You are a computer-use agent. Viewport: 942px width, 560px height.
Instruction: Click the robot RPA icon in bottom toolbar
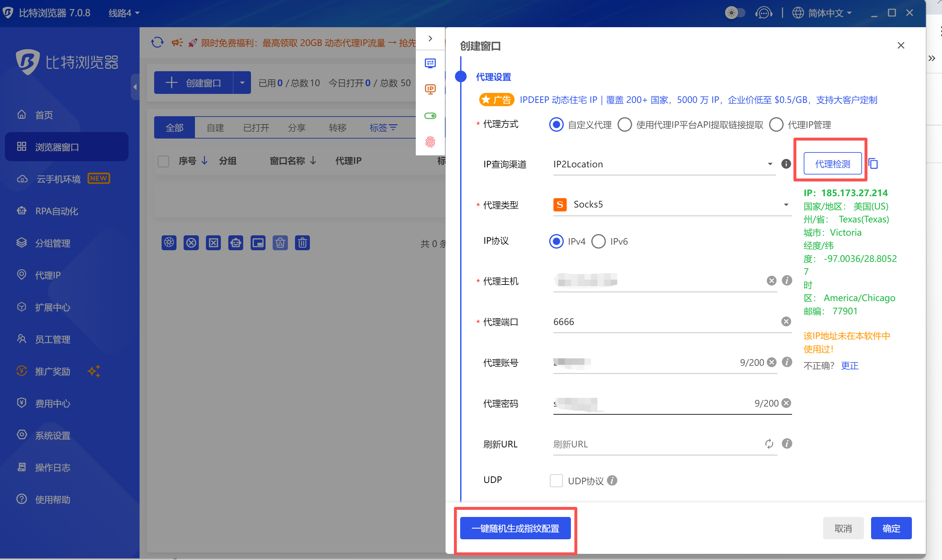236,243
